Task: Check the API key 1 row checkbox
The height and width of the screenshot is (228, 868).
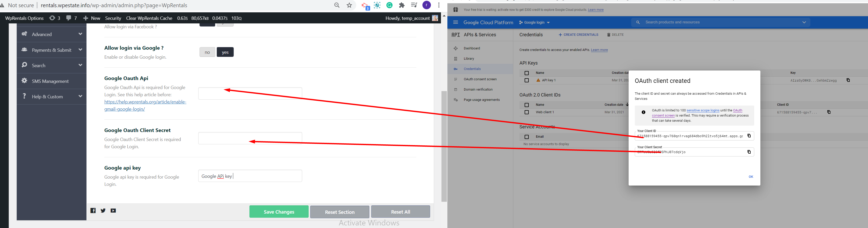Action: coord(527,81)
